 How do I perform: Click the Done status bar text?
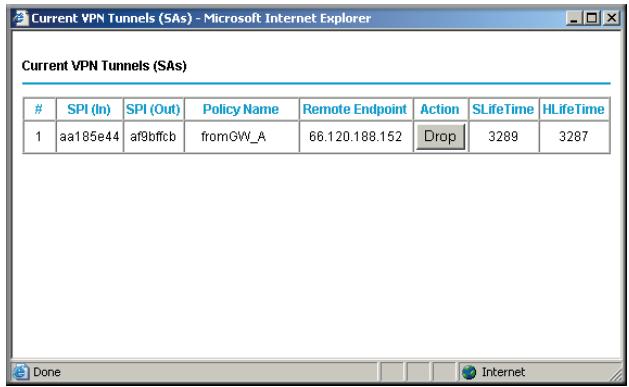coord(47,372)
